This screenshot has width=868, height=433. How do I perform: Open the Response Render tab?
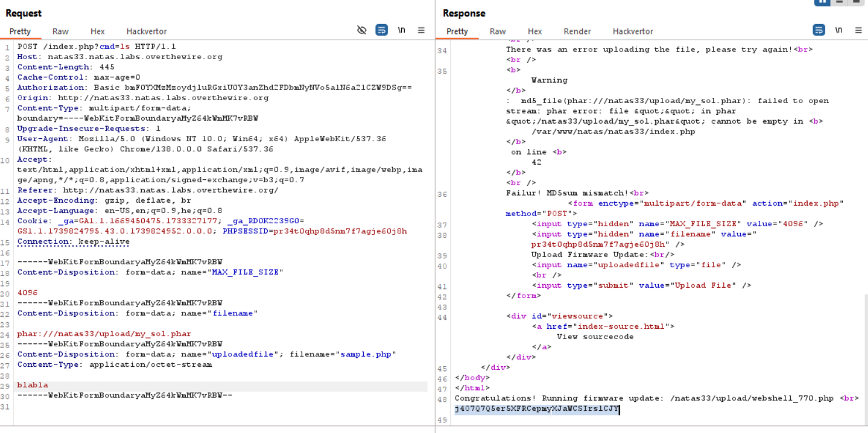pyautogui.click(x=577, y=32)
